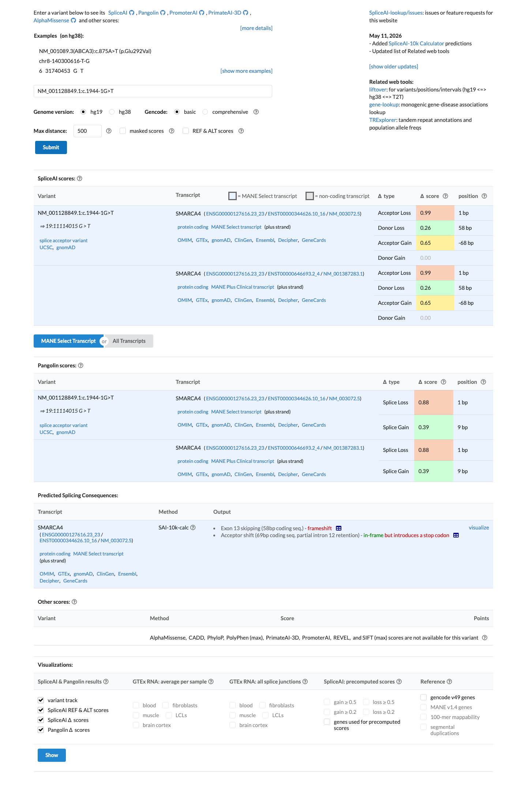Show help for Gencode option
Image resolution: width=532 pixels, height=805 pixels.
pyautogui.click(x=256, y=112)
